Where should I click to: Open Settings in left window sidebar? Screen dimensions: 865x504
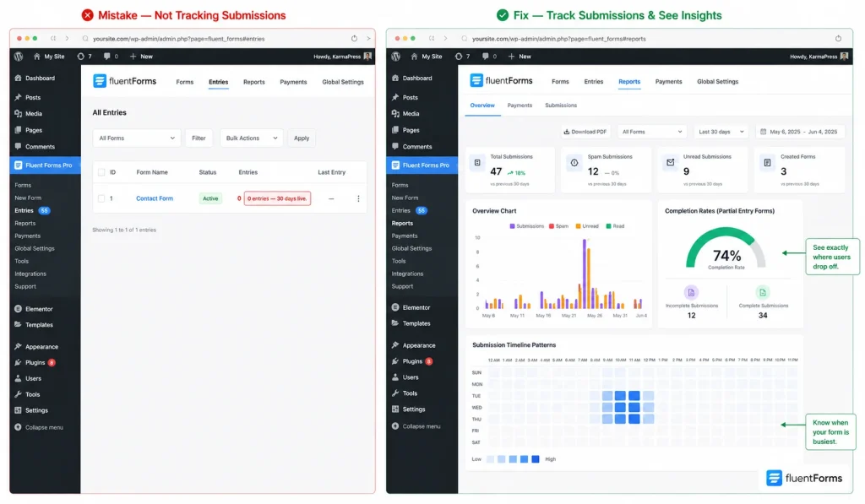coord(36,410)
